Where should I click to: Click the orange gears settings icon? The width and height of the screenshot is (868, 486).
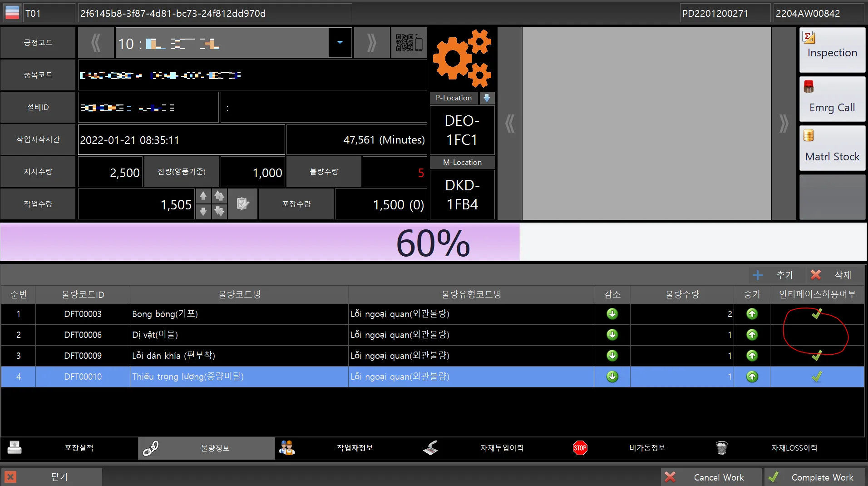tap(462, 59)
